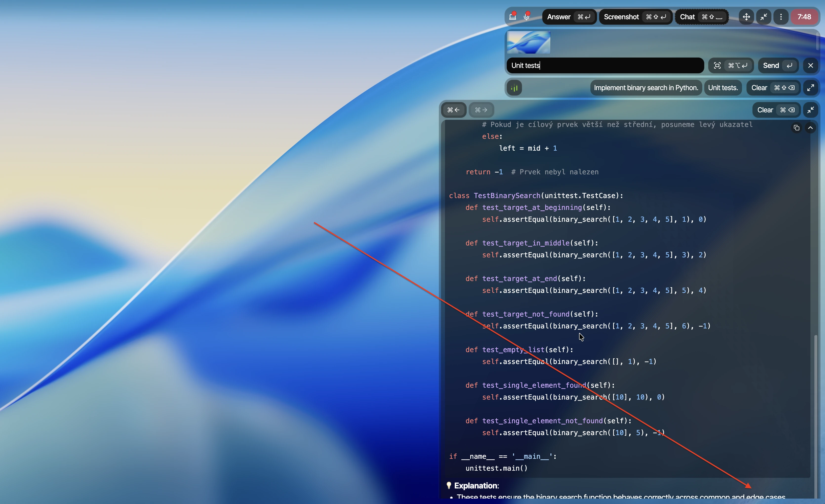Close the chat input with X icon
The width and height of the screenshot is (825, 504).
[811, 65]
